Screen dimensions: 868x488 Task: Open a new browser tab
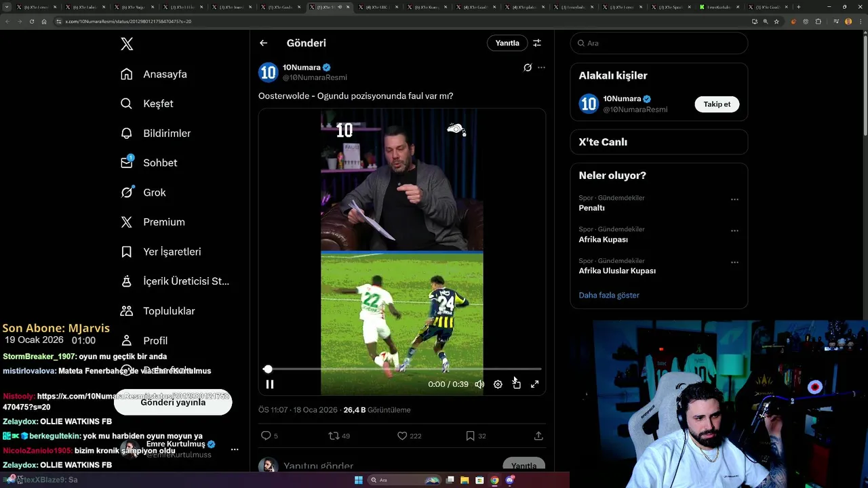coord(798,7)
